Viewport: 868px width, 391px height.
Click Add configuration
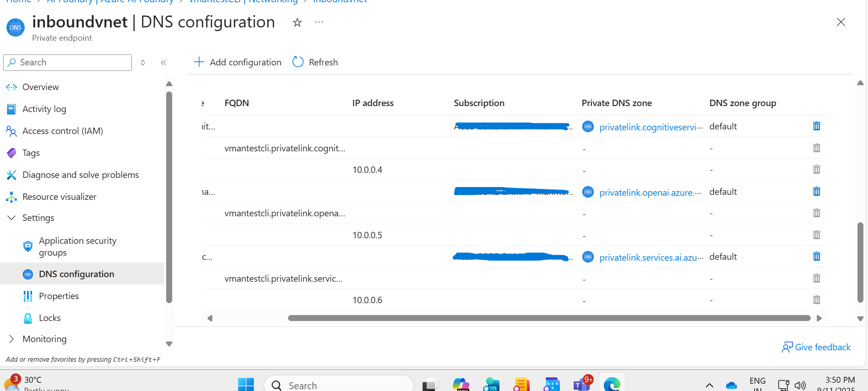tap(238, 62)
